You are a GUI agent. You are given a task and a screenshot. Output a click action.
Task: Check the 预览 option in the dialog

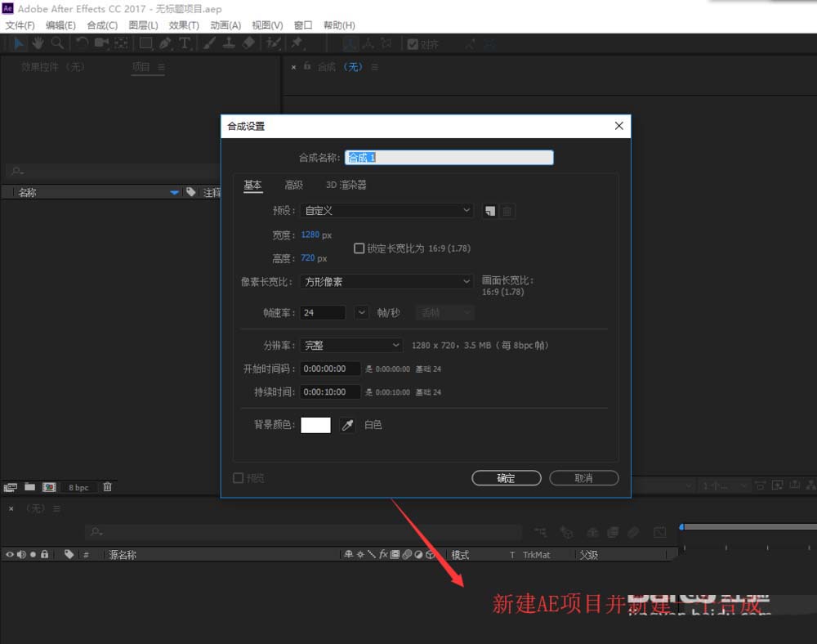[239, 477]
